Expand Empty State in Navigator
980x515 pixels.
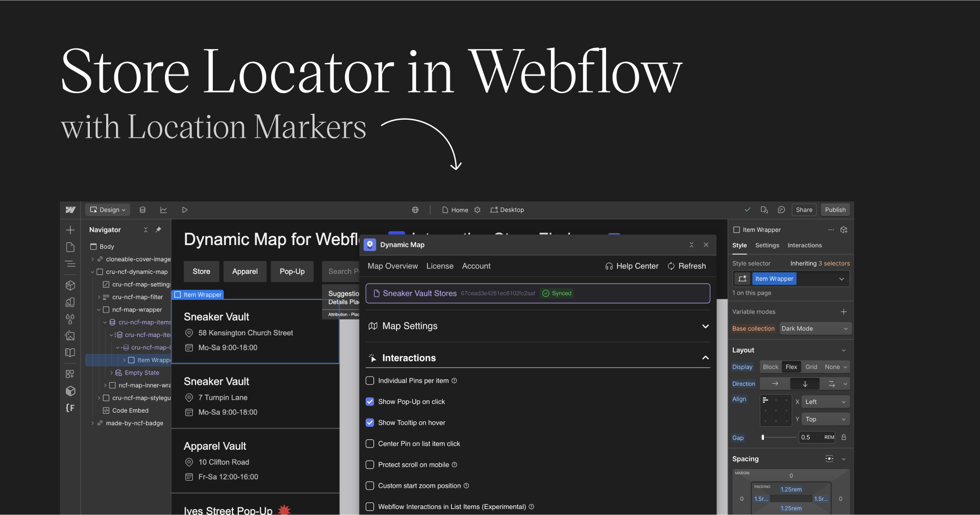click(x=112, y=373)
